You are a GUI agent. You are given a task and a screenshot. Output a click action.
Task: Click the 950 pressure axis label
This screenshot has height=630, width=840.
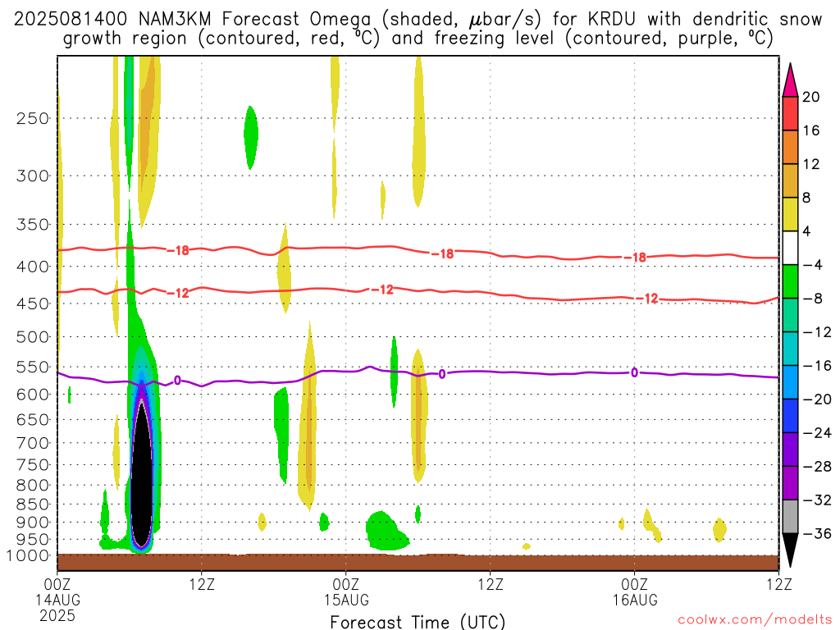33,540
